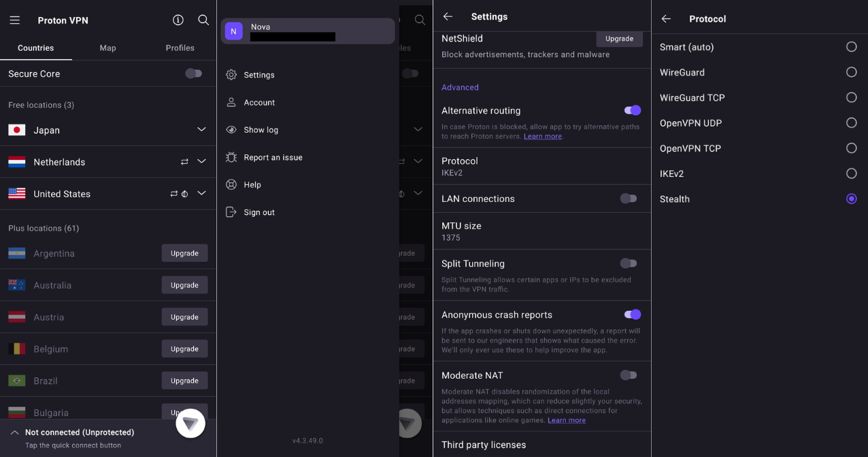Switch to the Profiles tab

(180, 48)
